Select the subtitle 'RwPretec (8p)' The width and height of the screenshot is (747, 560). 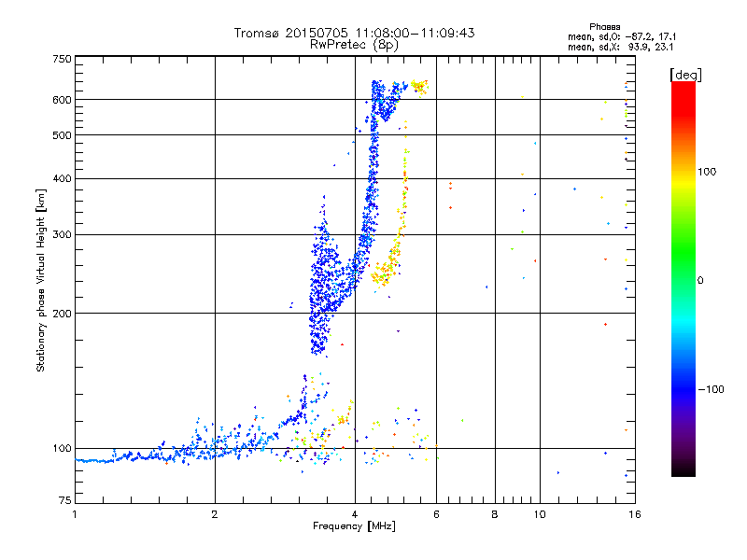click(x=354, y=45)
